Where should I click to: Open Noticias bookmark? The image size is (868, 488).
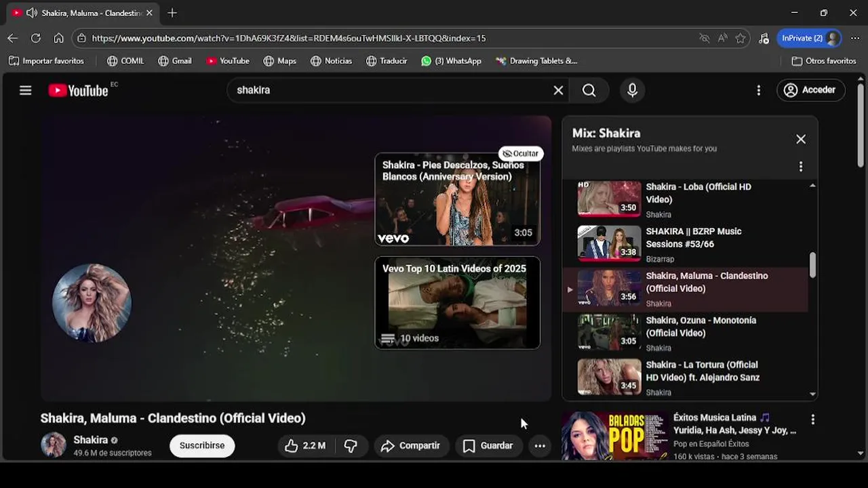(x=332, y=61)
